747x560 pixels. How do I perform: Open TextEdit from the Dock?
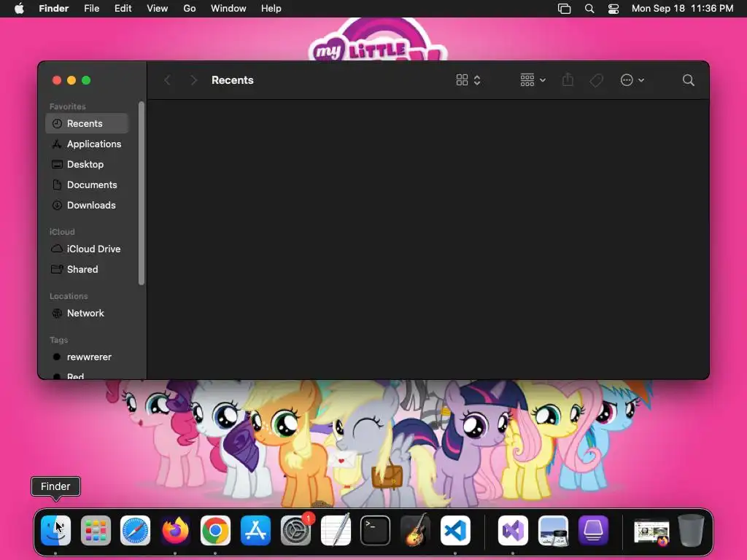pyautogui.click(x=336, y=530)
